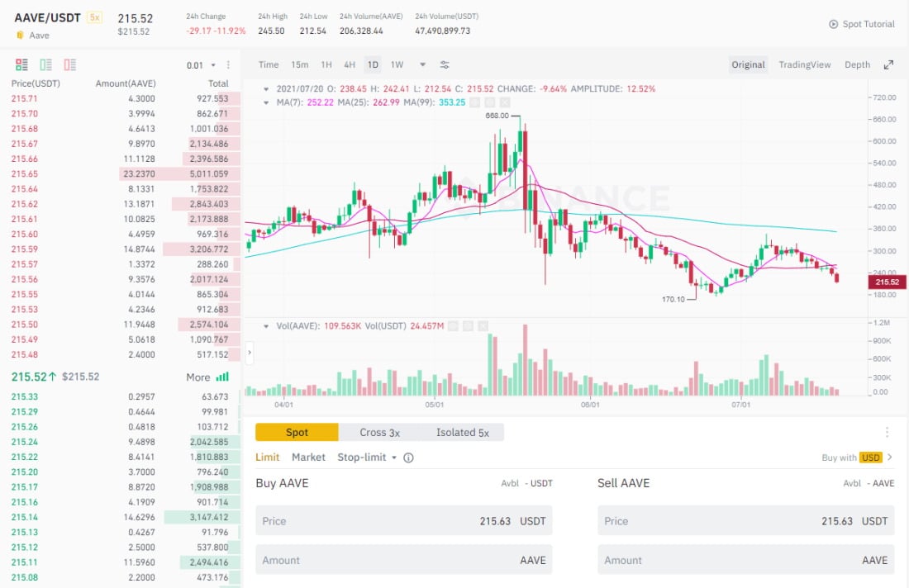Select the Spot trading tab

tap(297, 432)
